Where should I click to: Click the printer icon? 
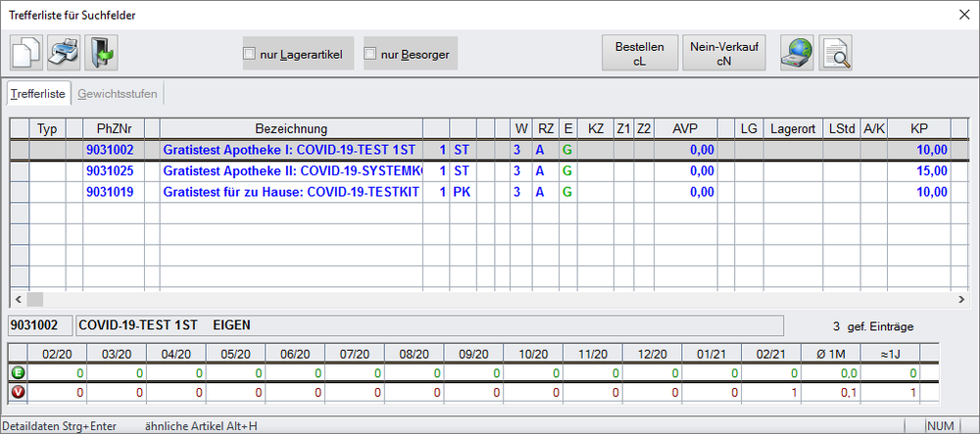coord(64,53)
